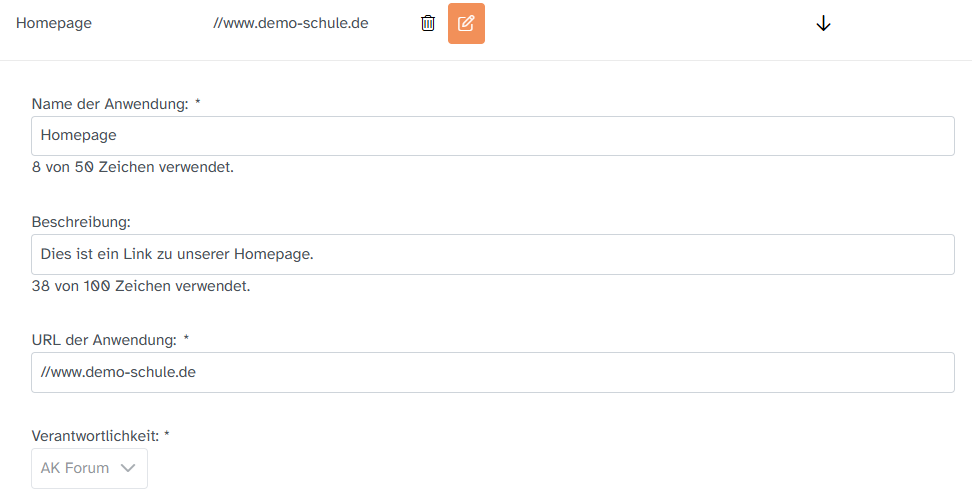972x500 pixels.
Task: Open the Verantwortlichkeit AK Forum dropdown
Action: [89, 468]
